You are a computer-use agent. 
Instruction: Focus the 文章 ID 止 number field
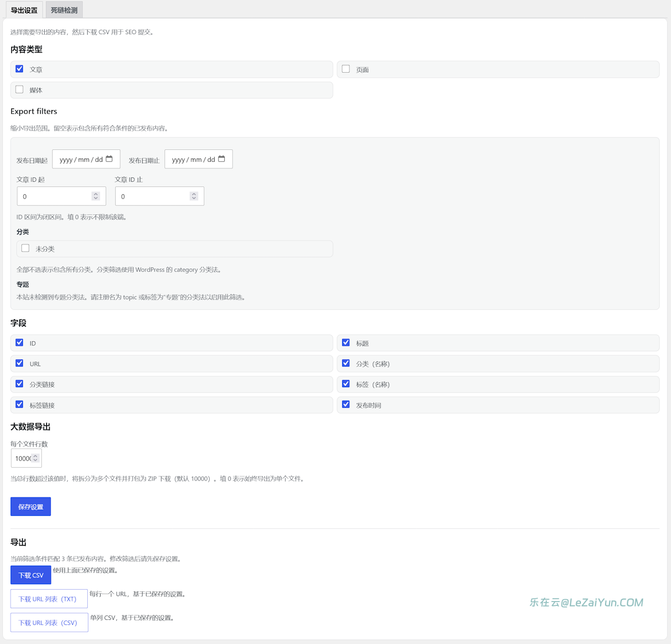coord(159,196)
